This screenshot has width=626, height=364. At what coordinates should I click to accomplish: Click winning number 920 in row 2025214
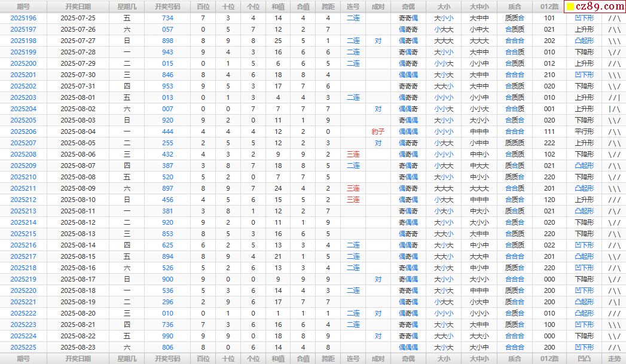pyautogui.click(x=167, y=223)
